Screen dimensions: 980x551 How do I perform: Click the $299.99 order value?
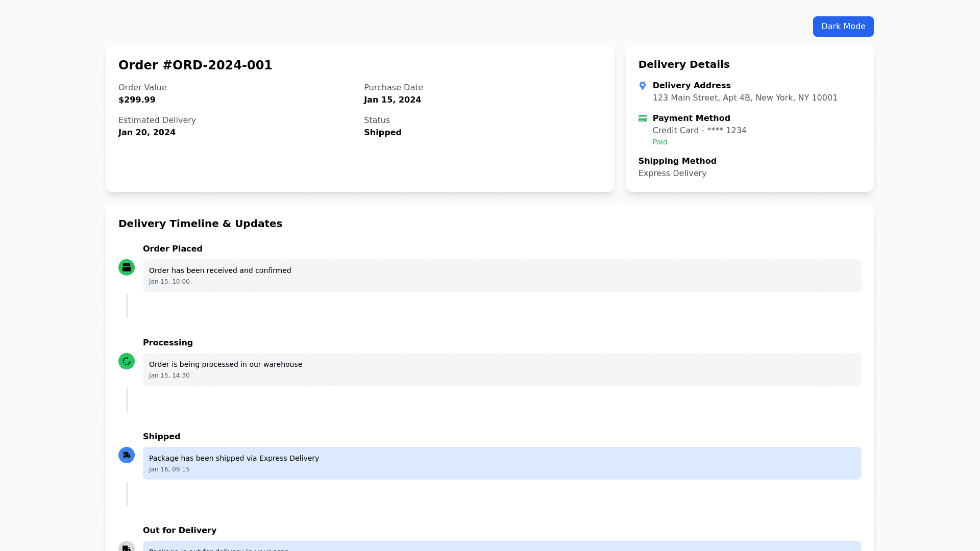(137, 100)
